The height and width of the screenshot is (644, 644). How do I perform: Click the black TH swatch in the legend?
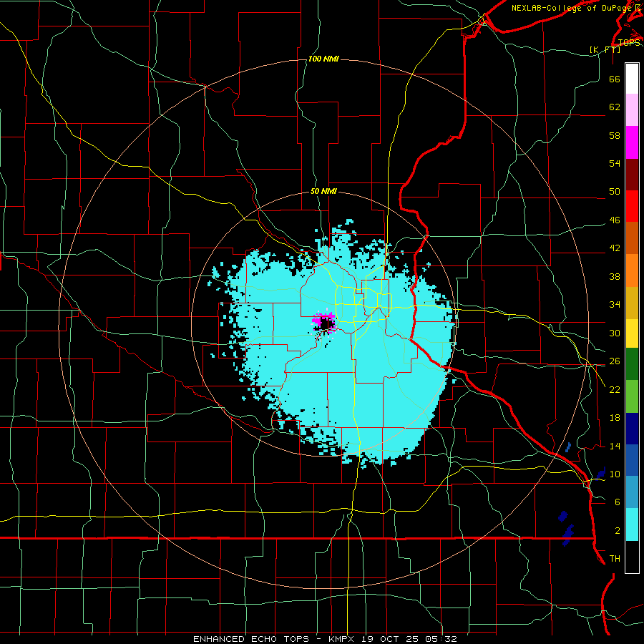click(632, 557)
